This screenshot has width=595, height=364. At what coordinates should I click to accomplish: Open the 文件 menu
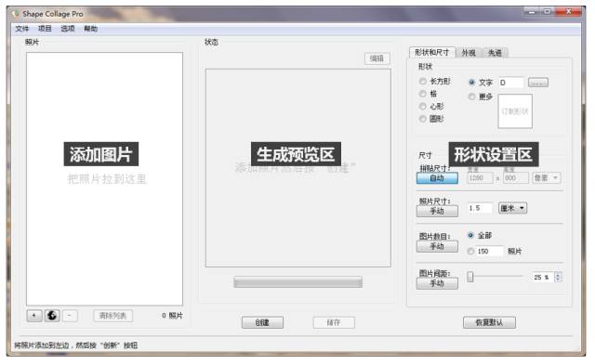(x=22, y=29)
